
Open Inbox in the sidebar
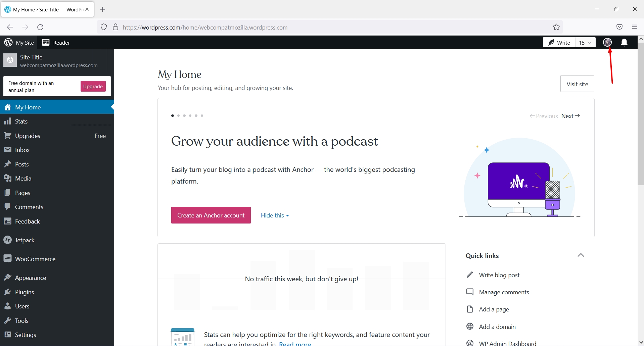coord(57,150)
